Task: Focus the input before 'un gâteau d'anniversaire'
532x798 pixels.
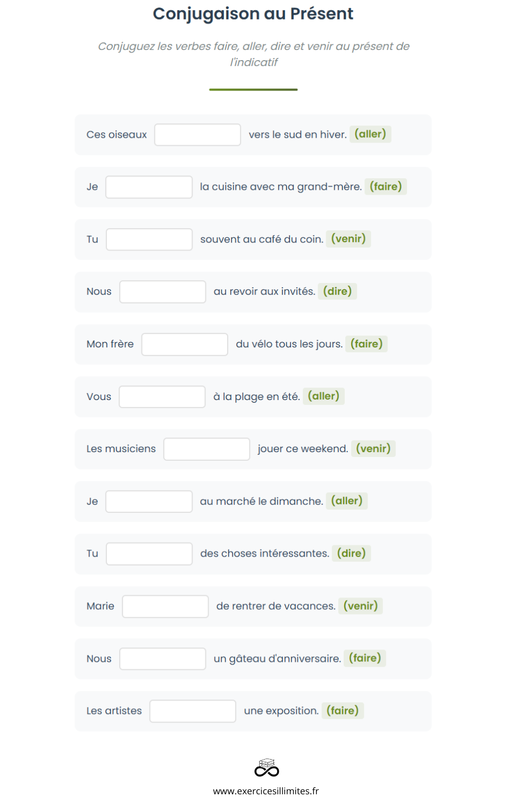Action: tap(163, 659)
